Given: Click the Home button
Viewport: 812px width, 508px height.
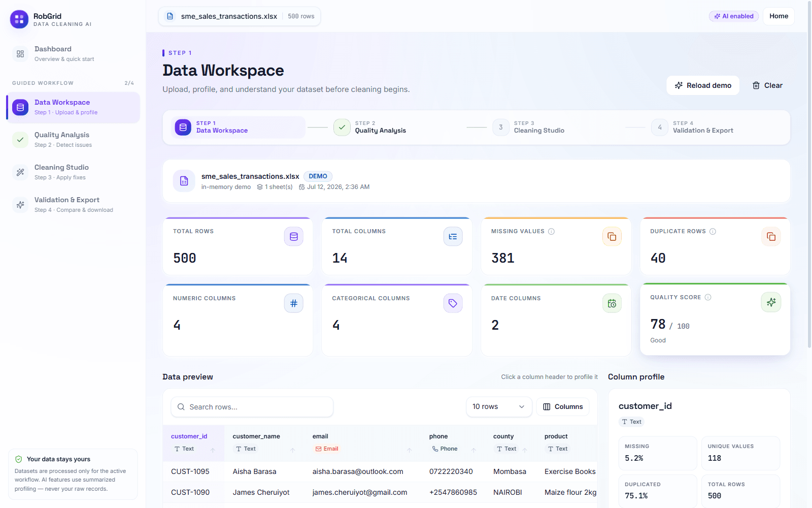Looking at the screenshot, I should point(779,16).
